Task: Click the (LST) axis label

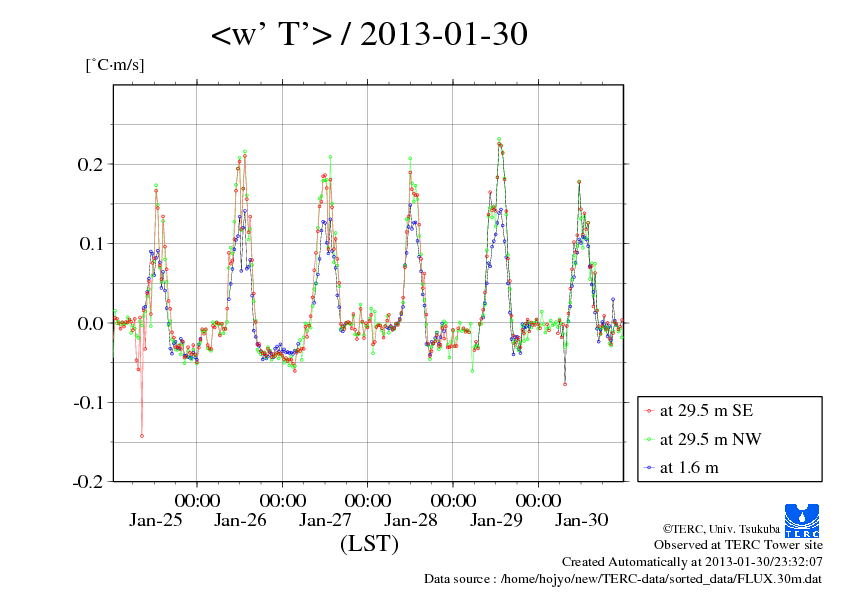Action: pos(369,543)
